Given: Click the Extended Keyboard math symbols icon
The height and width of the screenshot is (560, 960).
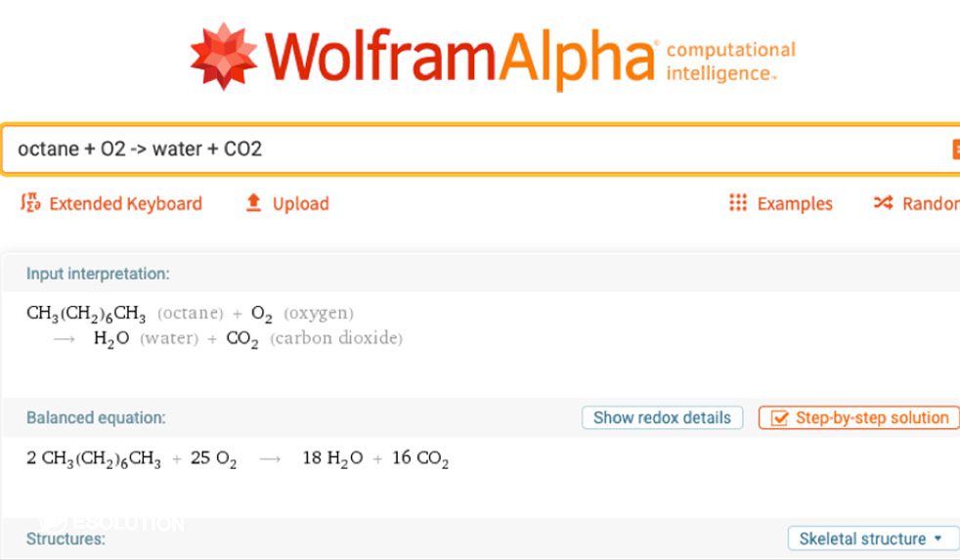Looking at the screenshot, I should point(30,203).
